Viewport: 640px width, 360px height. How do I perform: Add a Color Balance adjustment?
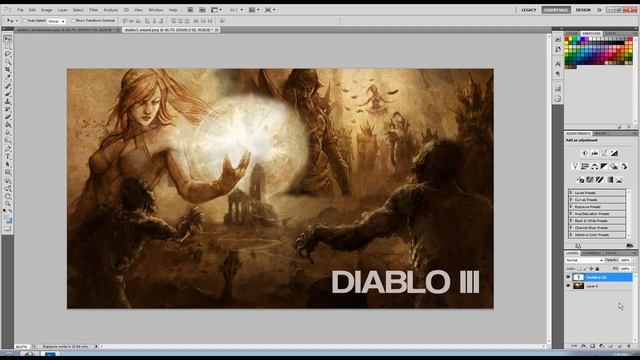(x=595, y=166)
